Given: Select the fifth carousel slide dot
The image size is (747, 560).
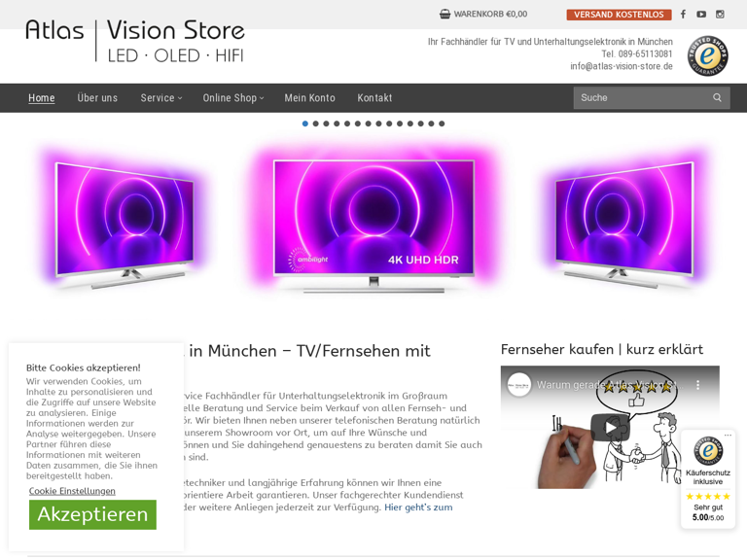Looking at the screenshot, I should point(347,123).
